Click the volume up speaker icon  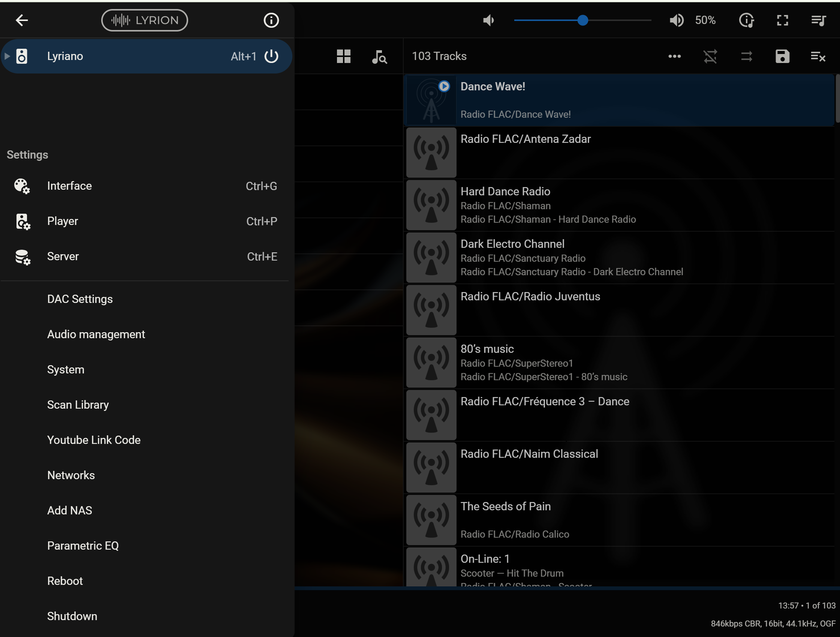(x=676, y=20)
